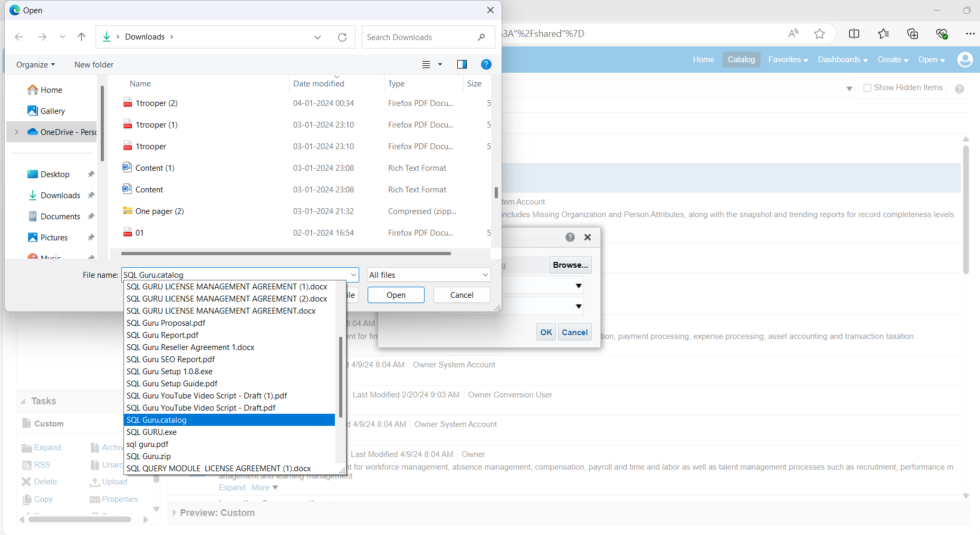Sort files by Name column
This screenshot has height=535, width=980.
tap(140, 84)
